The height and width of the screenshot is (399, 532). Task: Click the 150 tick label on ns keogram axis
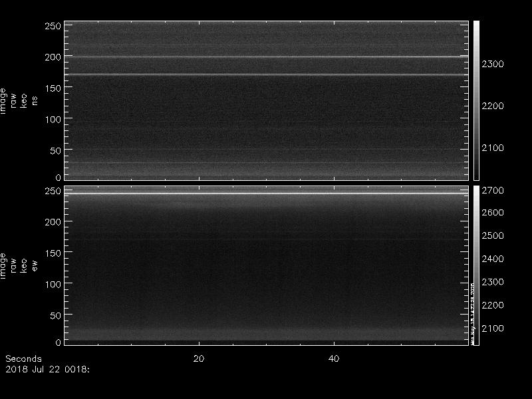click(x=53, y=88)
